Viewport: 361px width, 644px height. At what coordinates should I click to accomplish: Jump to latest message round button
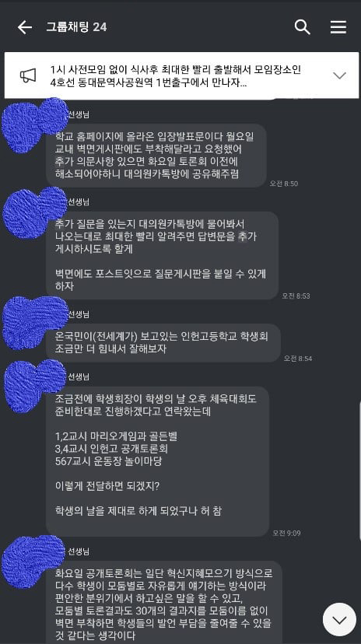click(x=339, y=619)
